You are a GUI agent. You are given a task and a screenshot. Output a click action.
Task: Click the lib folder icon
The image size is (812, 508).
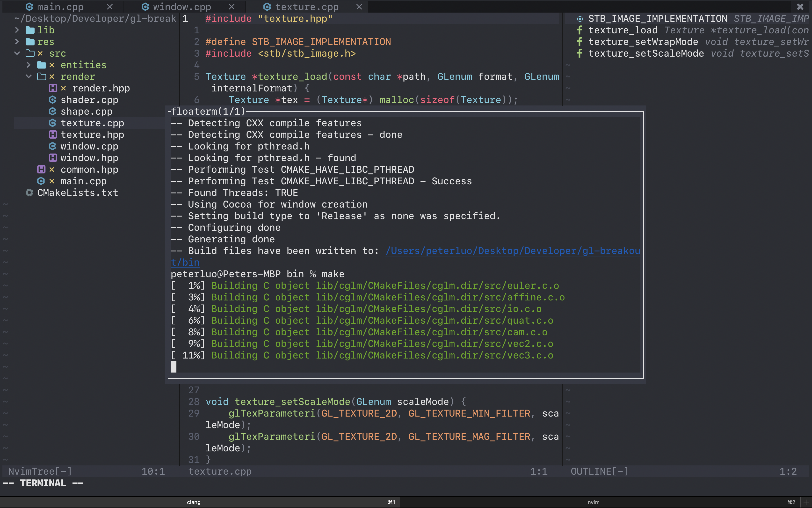[30, 30]
